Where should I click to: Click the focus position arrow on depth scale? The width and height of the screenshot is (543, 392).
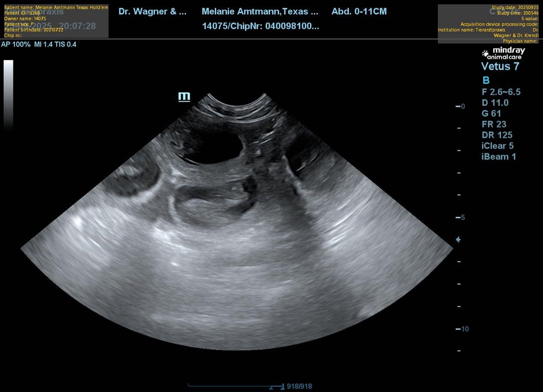click(x=458, y=240)
